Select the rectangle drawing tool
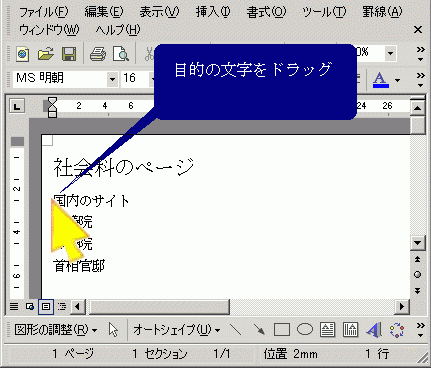This screenshot has width=431, height=368. pos(282,330)
